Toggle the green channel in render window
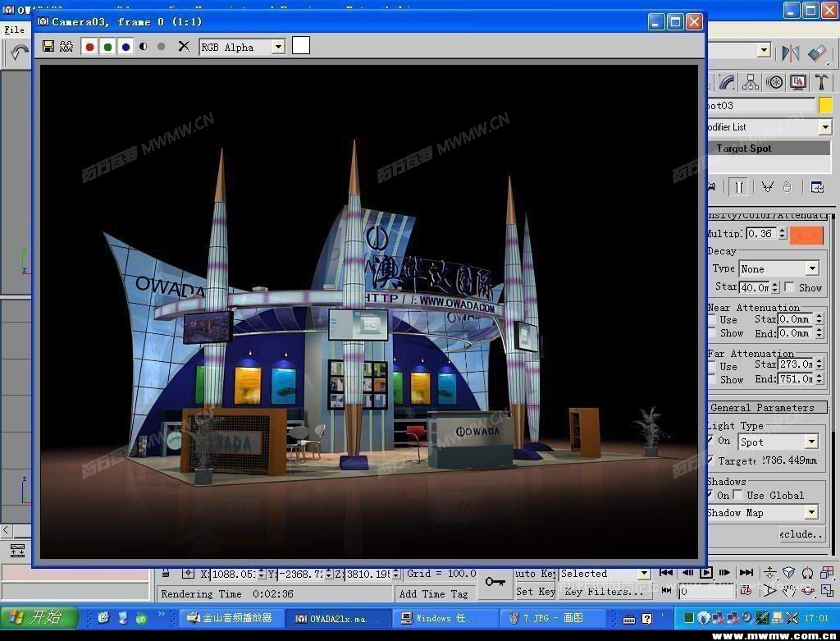 click(107, 47)
